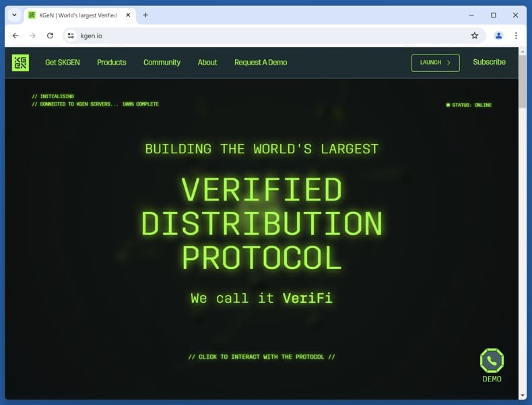This screenshot has width=532, height=405.
Task: Open the Chrome profile icon
Action: (498, 36)
